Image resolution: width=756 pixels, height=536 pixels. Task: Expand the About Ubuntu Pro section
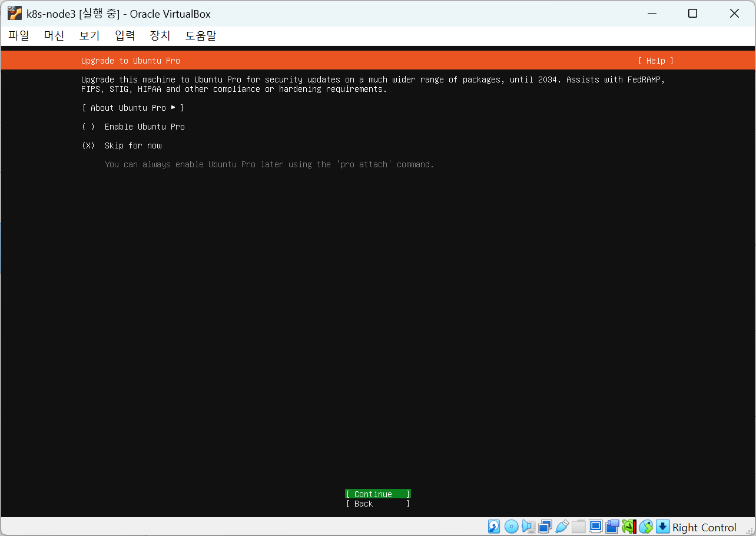click(x=133, y=108)
